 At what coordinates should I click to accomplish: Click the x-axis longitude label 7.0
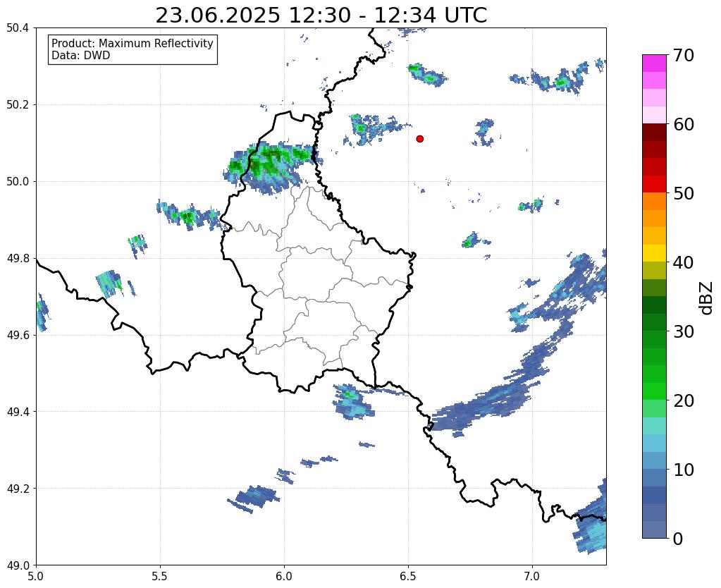tap(532, 576)
